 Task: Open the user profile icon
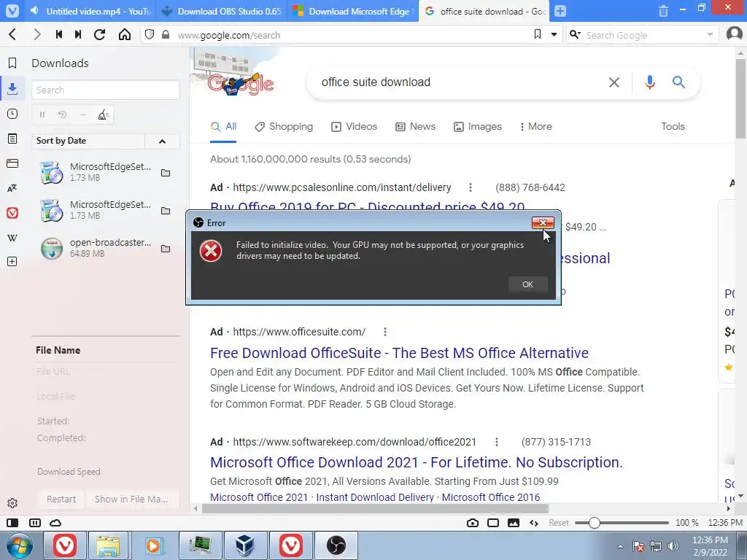pyautogui.click(x=735, y=34)
